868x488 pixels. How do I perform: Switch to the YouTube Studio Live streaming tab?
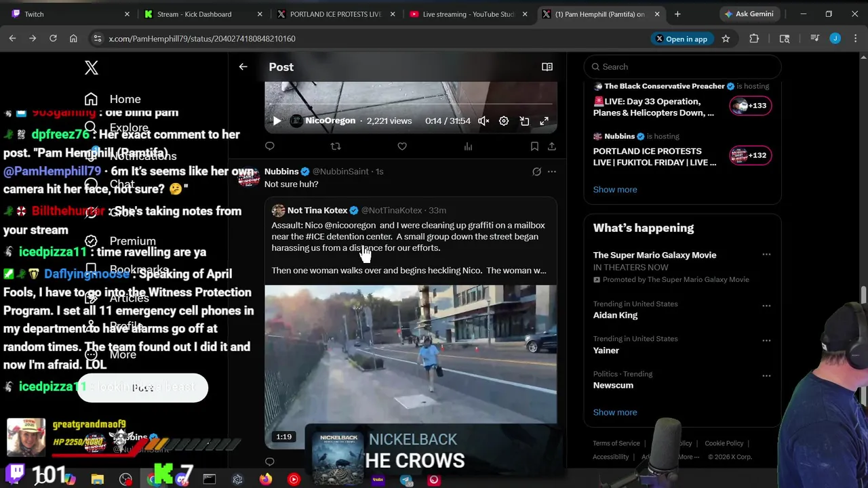468,14
